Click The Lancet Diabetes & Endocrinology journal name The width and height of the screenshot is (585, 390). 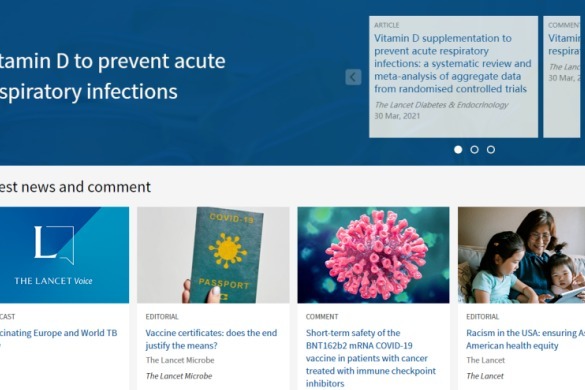tap(441, 105)
